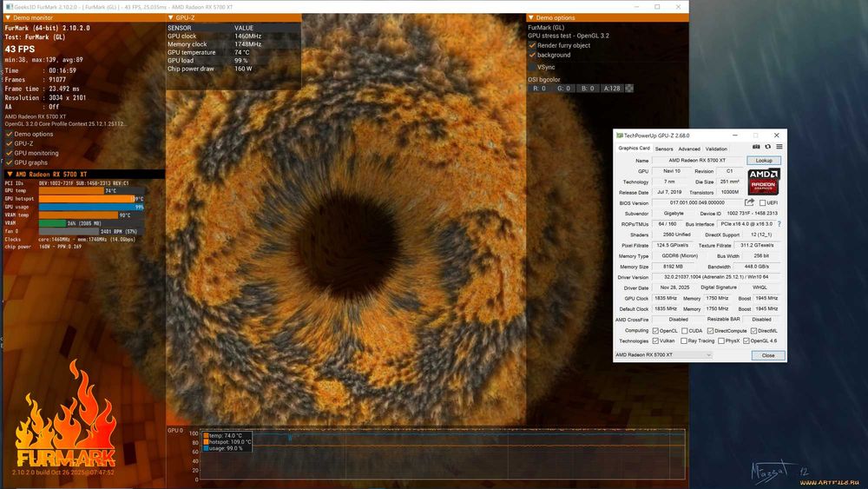The width and height of the screenshot is (868, 489).
Task: Uncheck Render furry object option
Action: click(533, 45)
